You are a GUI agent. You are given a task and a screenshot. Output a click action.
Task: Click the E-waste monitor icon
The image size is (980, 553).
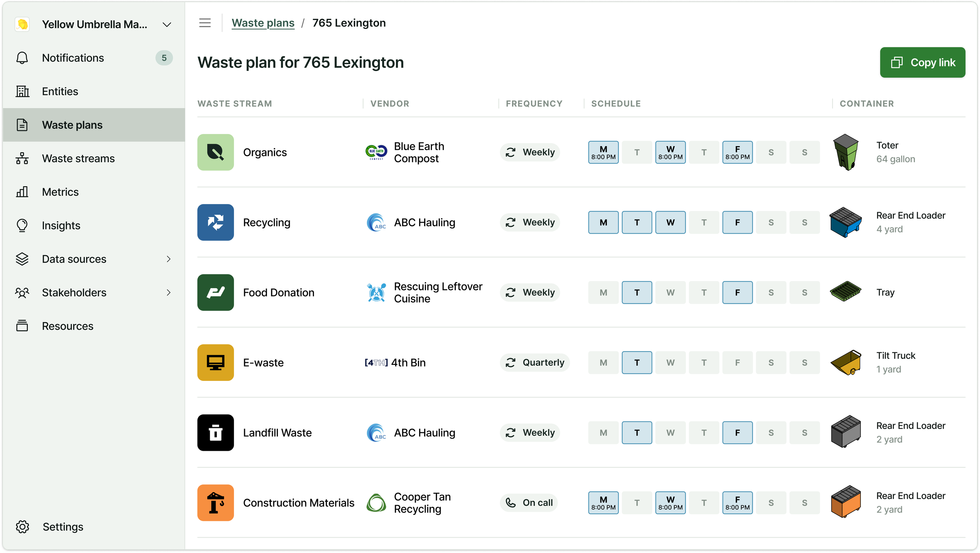pyautogui.click(x=216, y=363)
